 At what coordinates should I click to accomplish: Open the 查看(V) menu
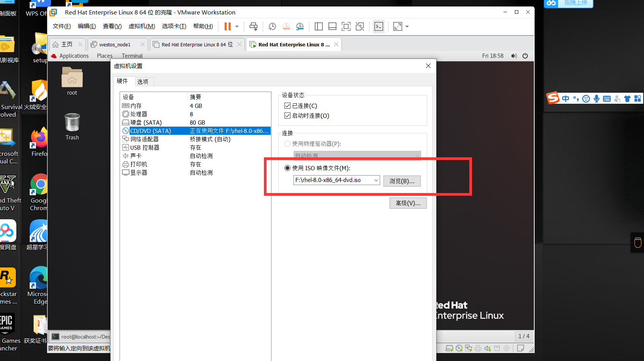112,26
